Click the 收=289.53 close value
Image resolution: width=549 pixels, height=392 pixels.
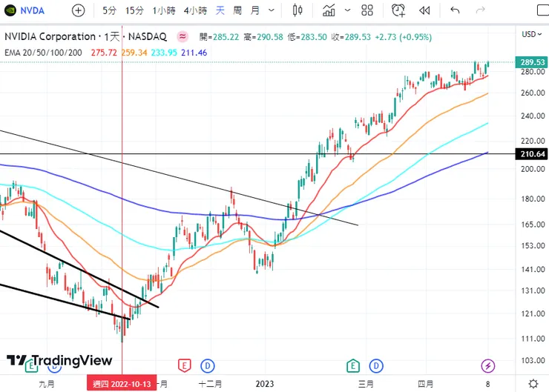click(x=351, y=37)
